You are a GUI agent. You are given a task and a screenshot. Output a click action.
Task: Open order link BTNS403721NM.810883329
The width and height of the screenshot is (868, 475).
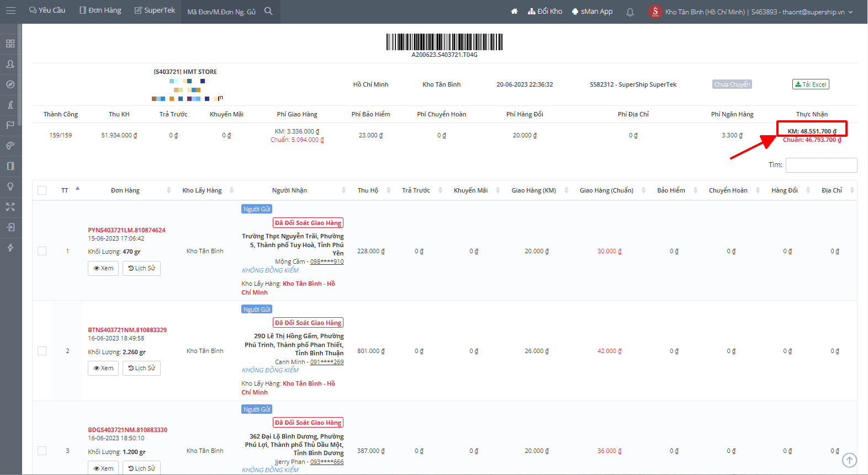(127, 330)
